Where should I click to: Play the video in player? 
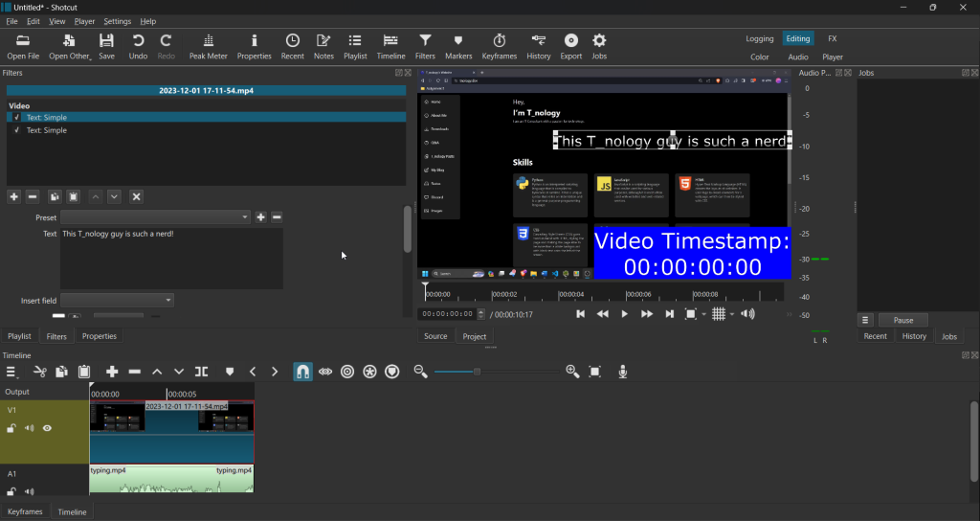(x=624, y=314)
